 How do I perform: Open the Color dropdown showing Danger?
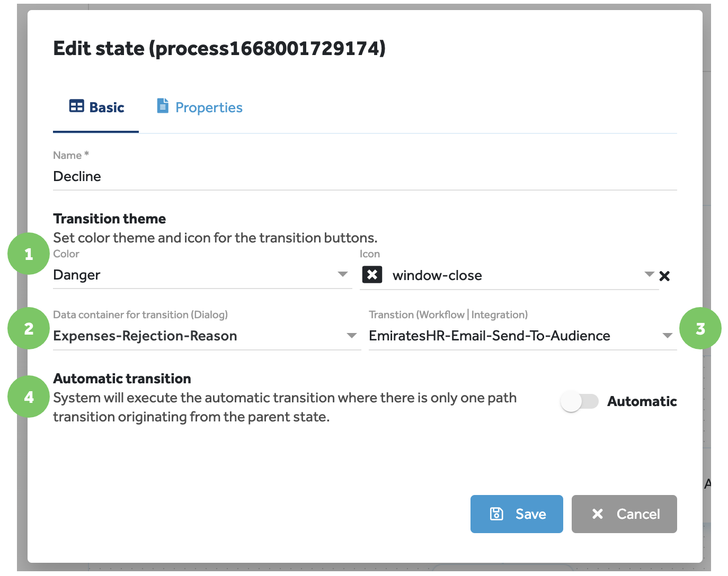342,275
